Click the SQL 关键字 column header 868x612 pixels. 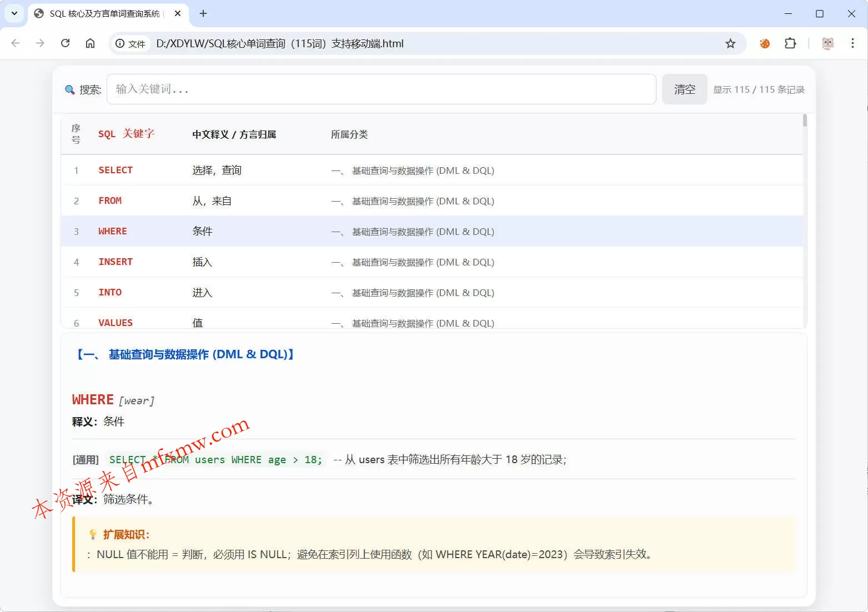(126, 134)
